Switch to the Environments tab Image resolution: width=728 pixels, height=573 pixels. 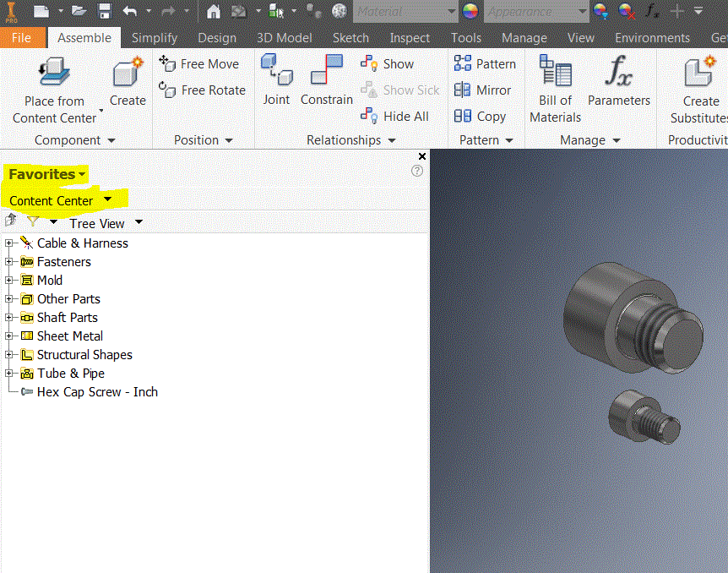(x=652, y=38)
